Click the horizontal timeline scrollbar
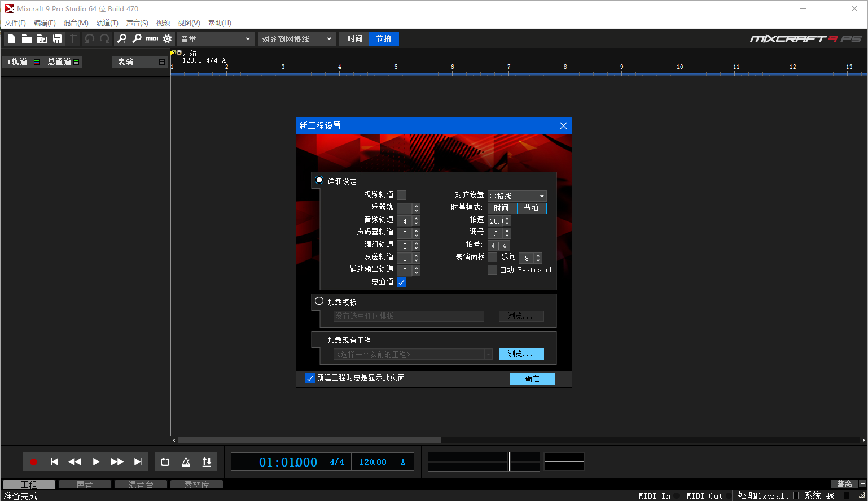The image size is (868, 501). (309, 440)
